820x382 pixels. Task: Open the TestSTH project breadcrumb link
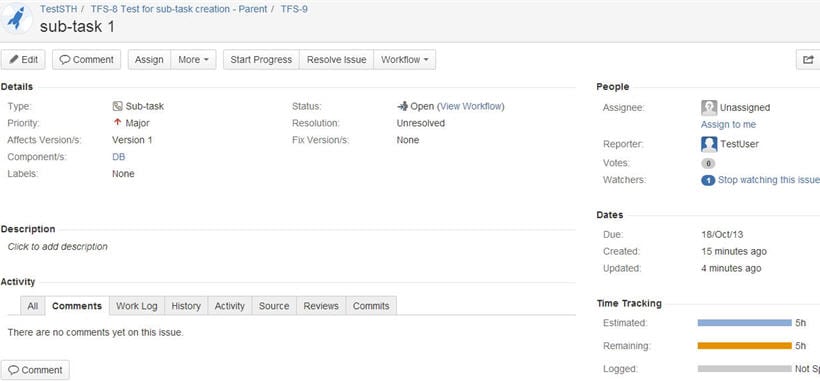coord(59,9)
